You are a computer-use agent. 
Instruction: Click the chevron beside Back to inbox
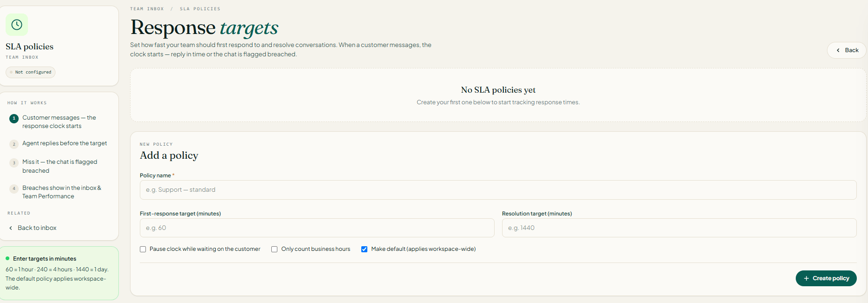11,228
